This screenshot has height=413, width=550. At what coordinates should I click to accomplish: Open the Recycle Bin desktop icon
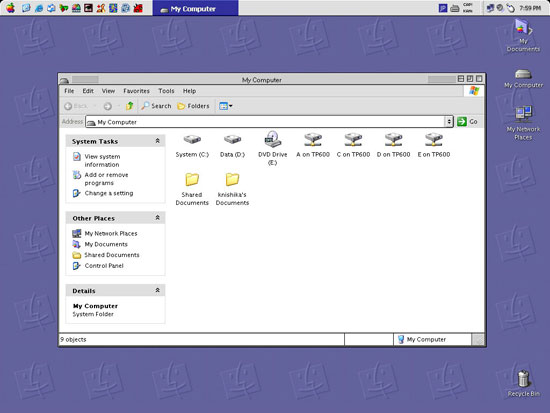523,384
